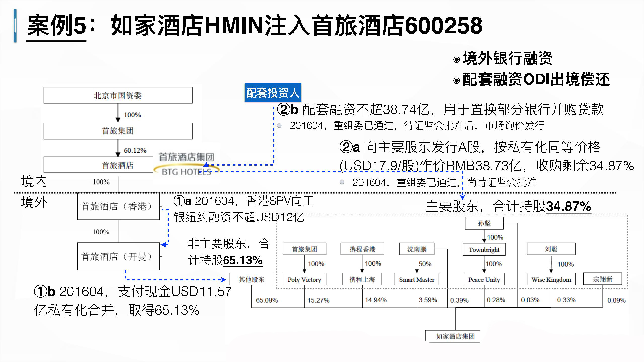Select the 北京市国资委 box
This screenshot has width=644, height=362.
click(118, 95)
